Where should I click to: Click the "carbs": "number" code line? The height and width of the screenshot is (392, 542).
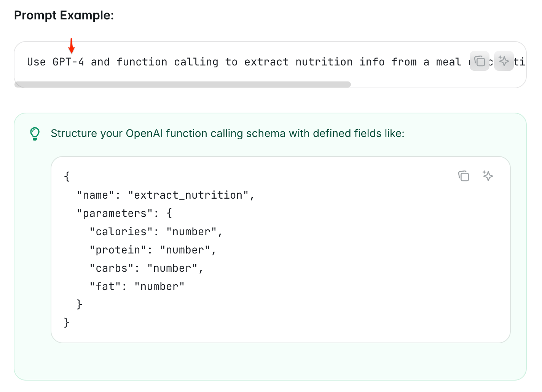(x=146, y=268)
